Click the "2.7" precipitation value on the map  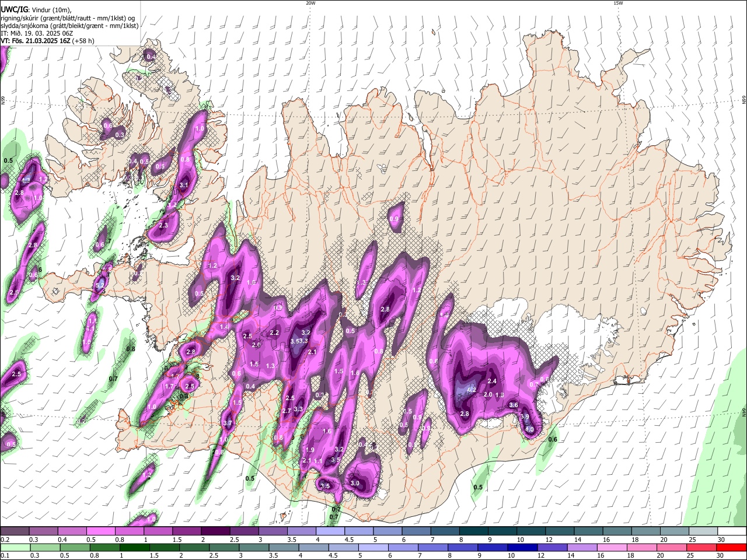(x=287, y=411)
